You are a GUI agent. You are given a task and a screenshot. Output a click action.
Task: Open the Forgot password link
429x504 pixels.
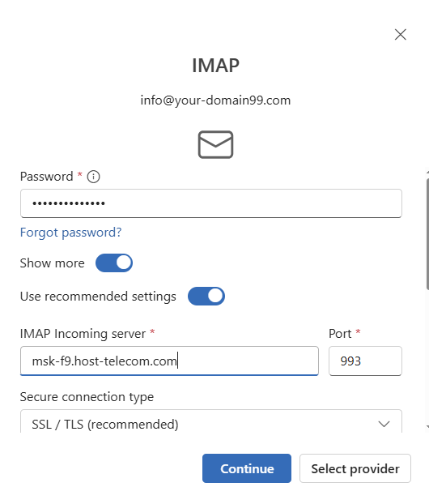tap(70, 232)
